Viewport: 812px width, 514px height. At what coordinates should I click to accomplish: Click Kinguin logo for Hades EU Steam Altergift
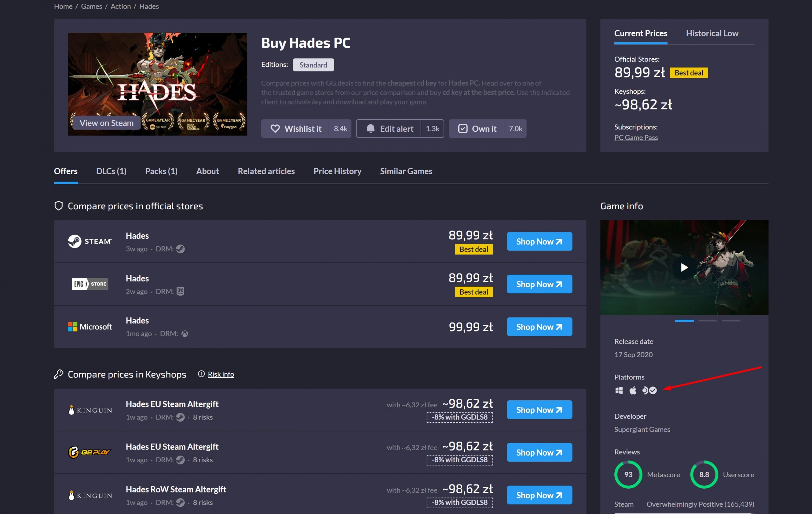90,410
